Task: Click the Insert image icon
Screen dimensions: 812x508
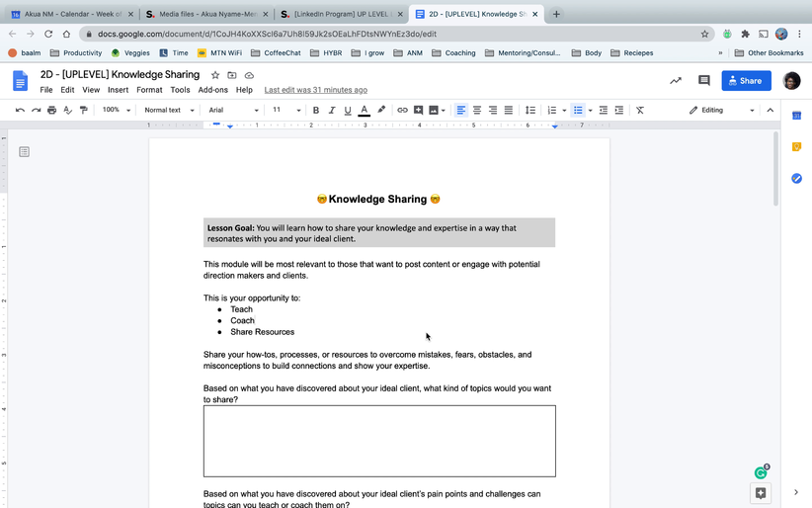Action: click(434, 110)
